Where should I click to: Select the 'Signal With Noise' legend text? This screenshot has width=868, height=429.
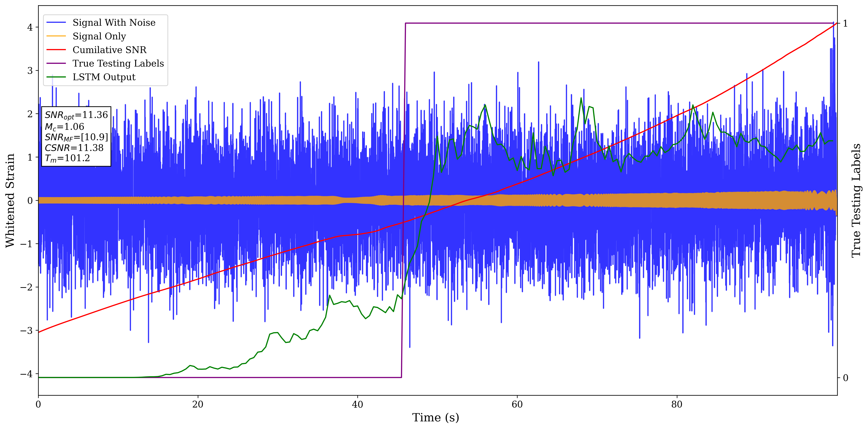coord(114,23)
